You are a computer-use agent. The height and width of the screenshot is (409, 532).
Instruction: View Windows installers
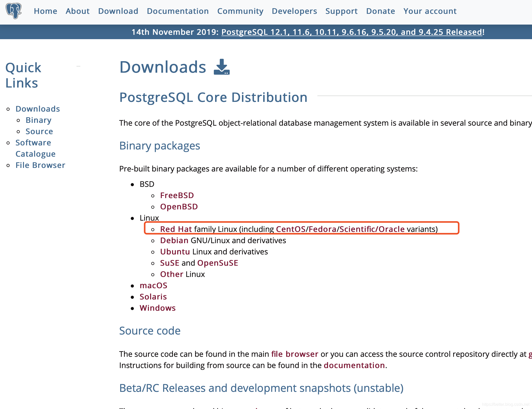coord(158,308)
